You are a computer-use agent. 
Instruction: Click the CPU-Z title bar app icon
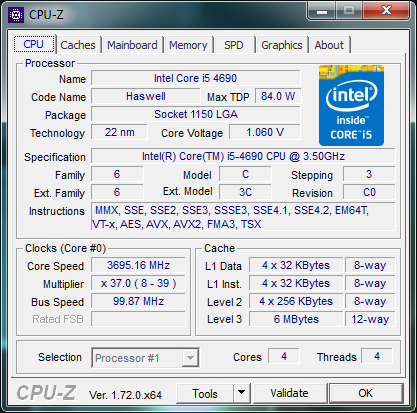(x=16, y=15)
